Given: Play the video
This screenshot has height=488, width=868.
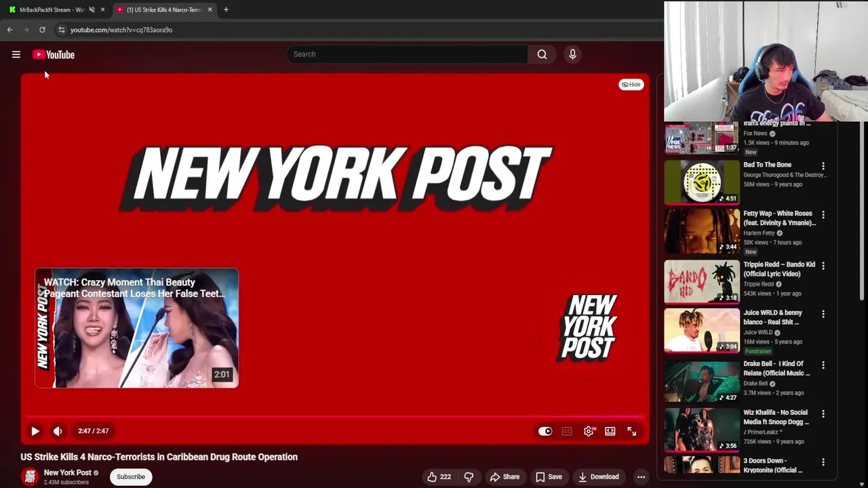Looking at the screenshot, I should [35, 431].
